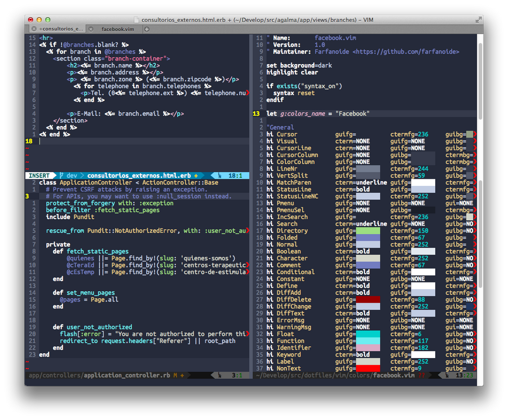The image size is (508, 420).
Task: Click the document icon in the window title
Action: (136, 20)
